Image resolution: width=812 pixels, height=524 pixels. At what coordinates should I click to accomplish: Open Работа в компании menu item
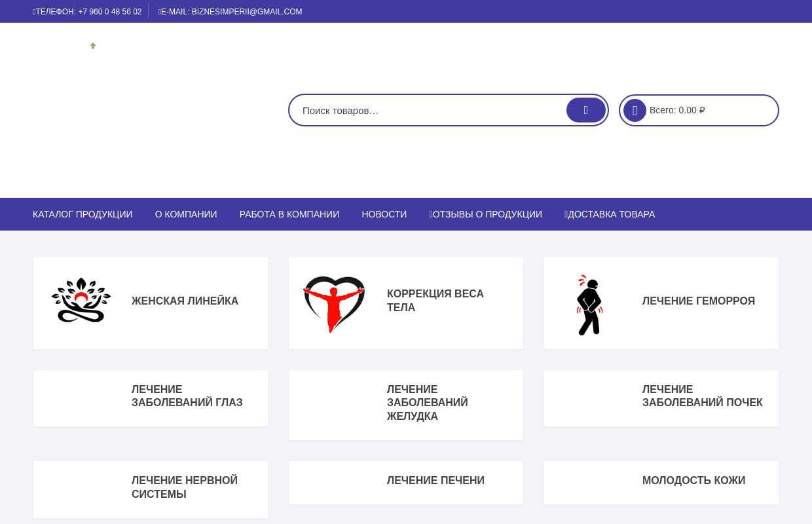(x=289, y=214)
